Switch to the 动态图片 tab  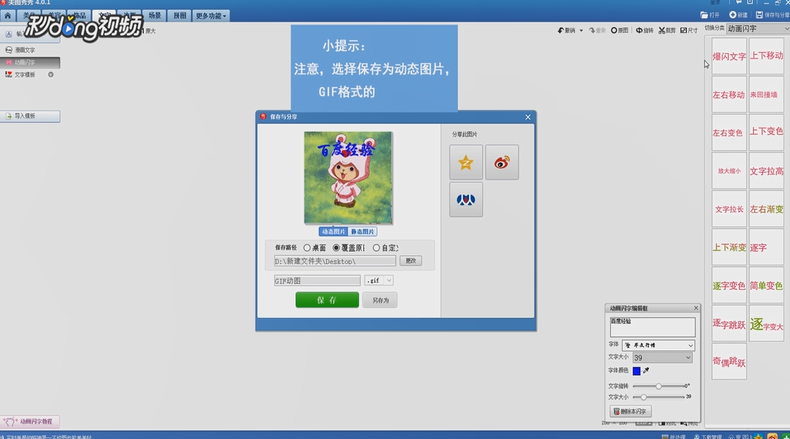tap(334, 232)
